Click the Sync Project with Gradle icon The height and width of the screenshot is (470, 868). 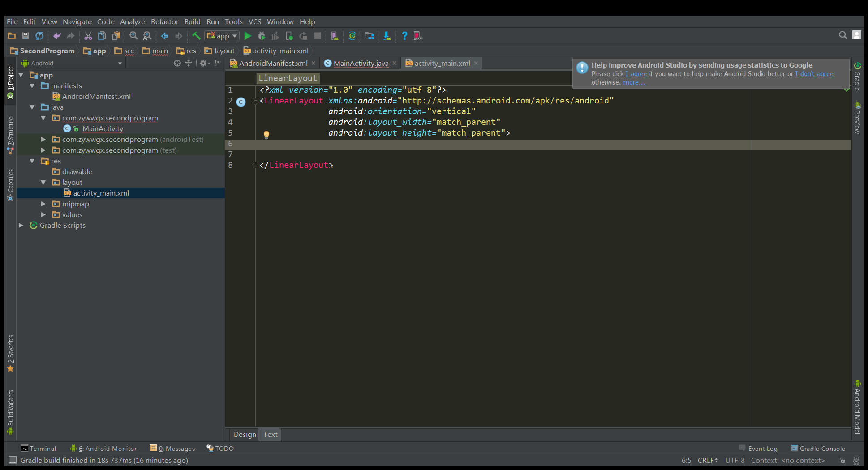pyautogui.click(x=352, y=36)
